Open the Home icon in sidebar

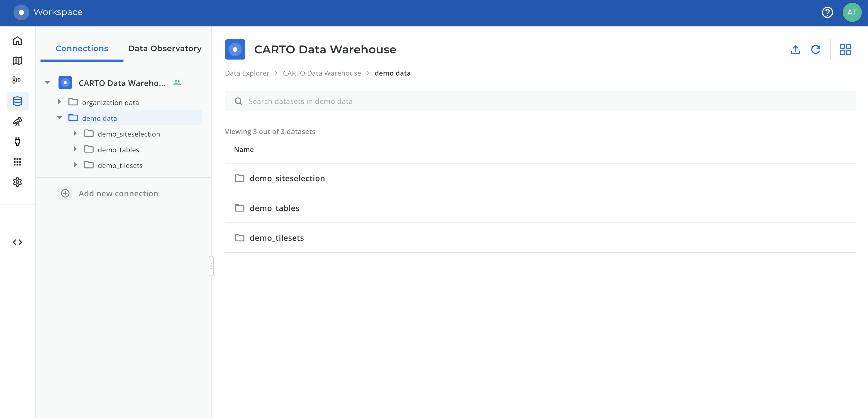click(17, 41)
